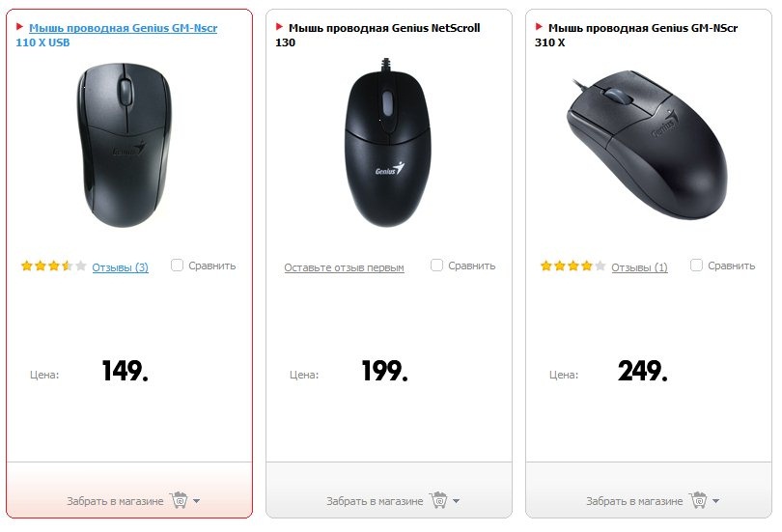Viewport: 782px width, 532px height.
Task: Open Отзывы (1) reviews link
Action: point(639,267)
